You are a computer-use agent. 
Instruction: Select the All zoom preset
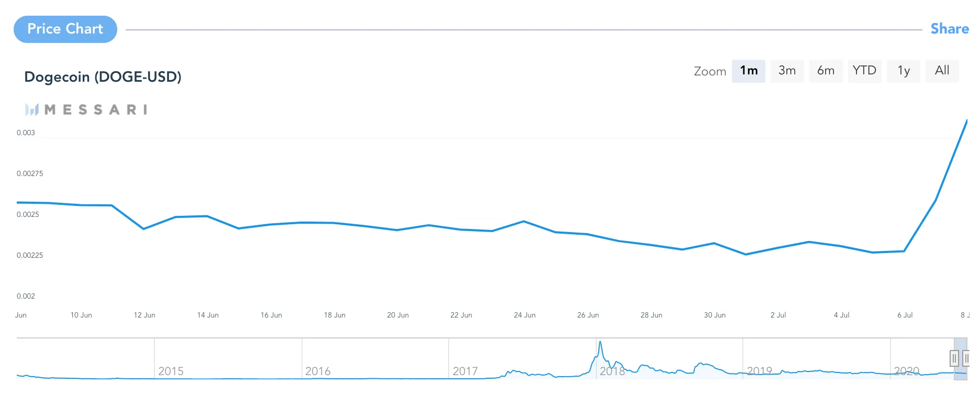[x=942, y=70]
